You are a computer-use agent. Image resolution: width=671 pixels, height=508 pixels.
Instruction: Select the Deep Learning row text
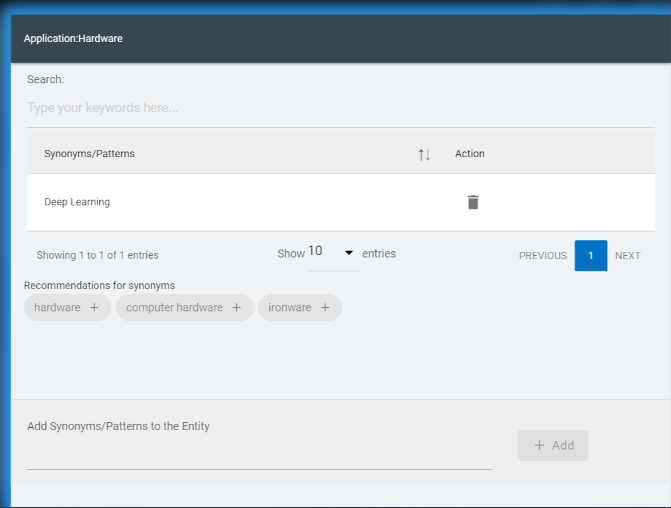tap(77, 202)
